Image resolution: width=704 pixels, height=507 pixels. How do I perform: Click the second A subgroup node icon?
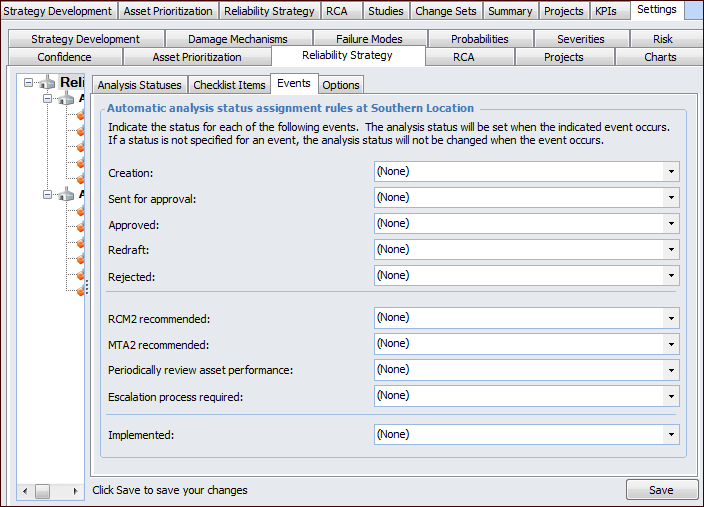(x=66, y=195)
